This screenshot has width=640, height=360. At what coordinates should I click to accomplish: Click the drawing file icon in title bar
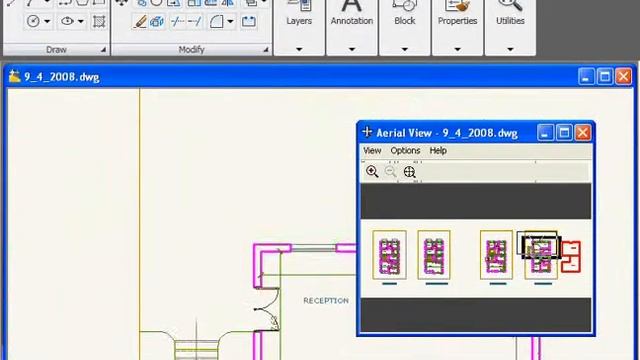click(x=14, y=76)
